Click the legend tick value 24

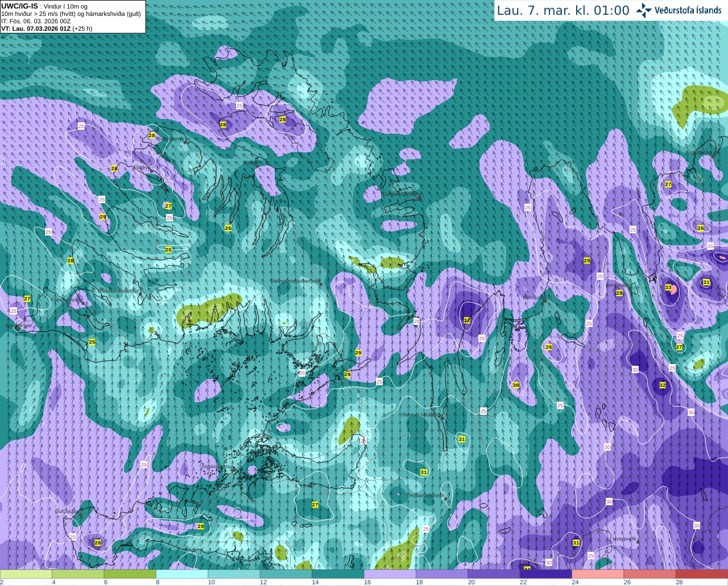point(576,582)
